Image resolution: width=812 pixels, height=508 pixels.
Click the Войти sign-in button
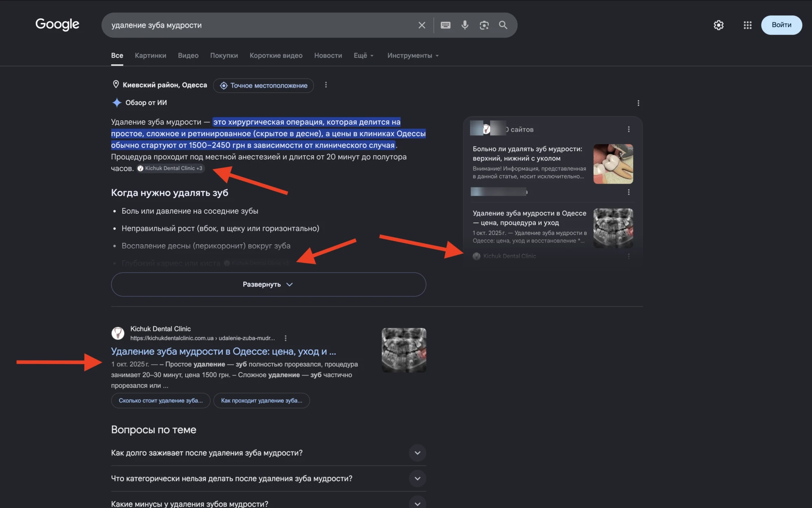click(782, 25)
